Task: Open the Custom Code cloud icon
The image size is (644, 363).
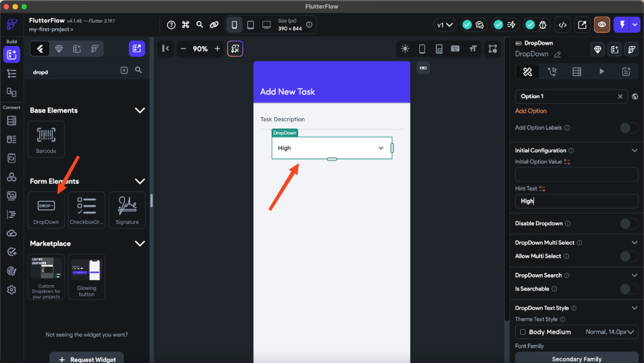Action: pos(11,233)
